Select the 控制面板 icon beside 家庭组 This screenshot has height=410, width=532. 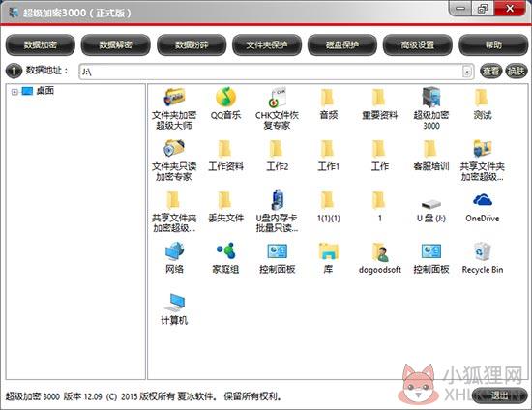pyautogui.click(x=277, y=258)
